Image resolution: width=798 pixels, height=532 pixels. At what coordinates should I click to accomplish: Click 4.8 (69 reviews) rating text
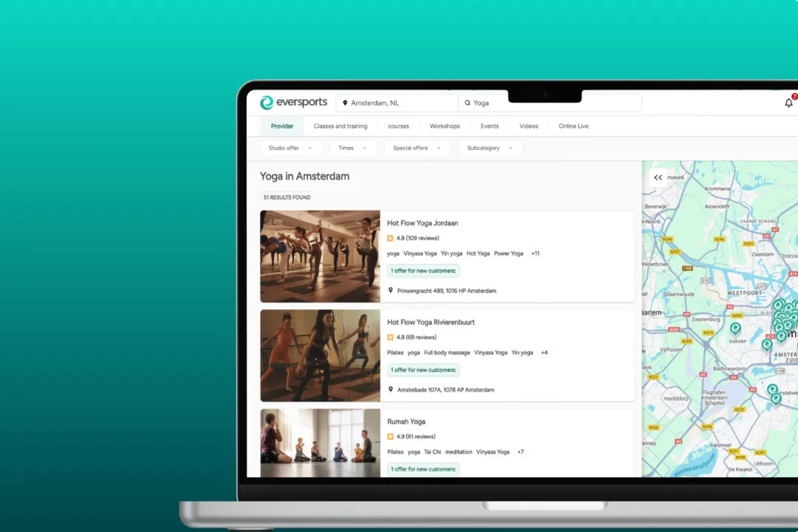[x=416, y=338]
